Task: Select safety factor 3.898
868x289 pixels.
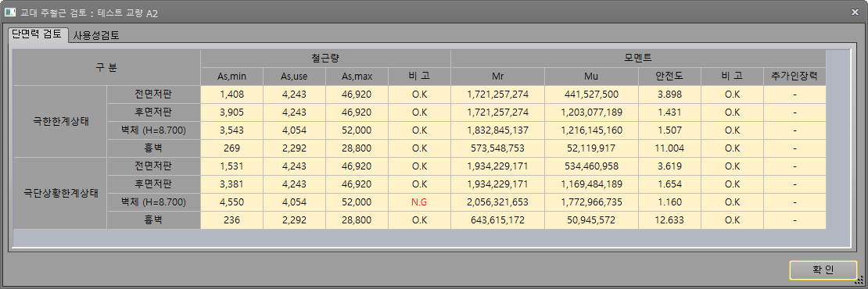Action: coord(670,95)
